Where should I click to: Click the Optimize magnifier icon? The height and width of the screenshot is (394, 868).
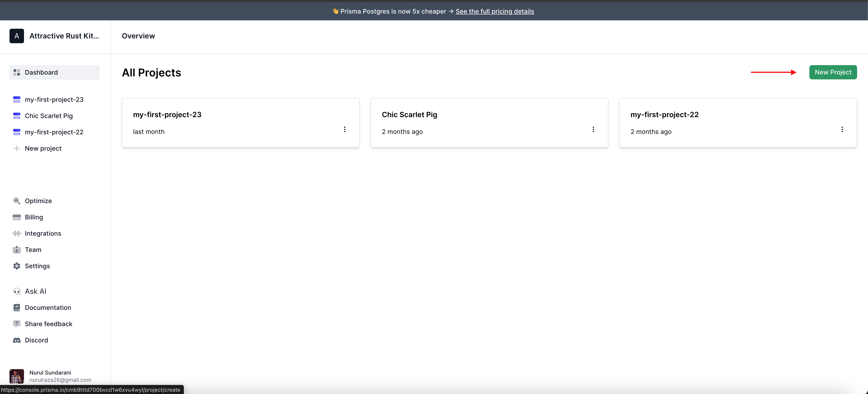coord(17,201)
